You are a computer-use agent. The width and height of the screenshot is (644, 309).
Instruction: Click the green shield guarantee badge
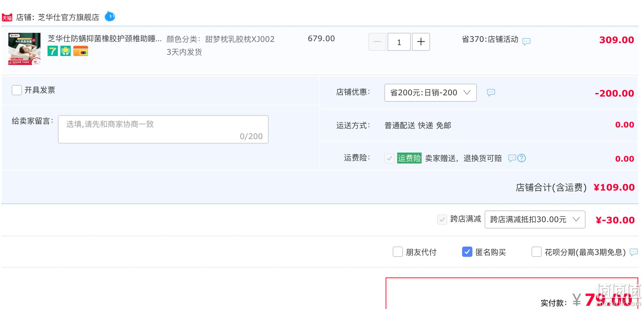click(x=66, y=51)
